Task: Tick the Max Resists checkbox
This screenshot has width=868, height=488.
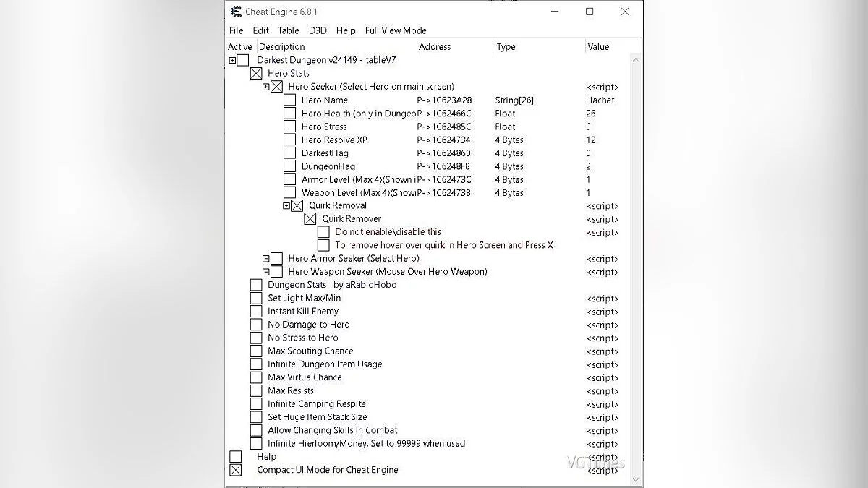Action: pos(256,391)
